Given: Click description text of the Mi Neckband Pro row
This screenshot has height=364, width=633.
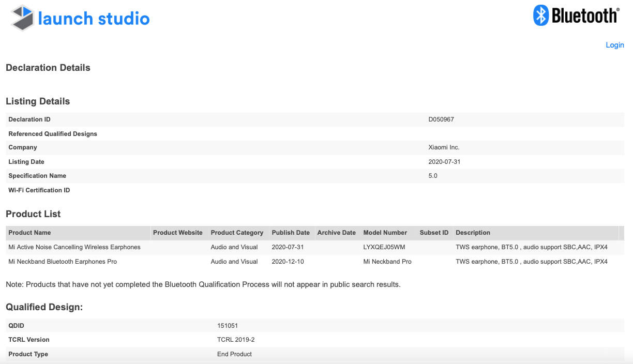Looking at the screenshot, I should coord(532,262).
